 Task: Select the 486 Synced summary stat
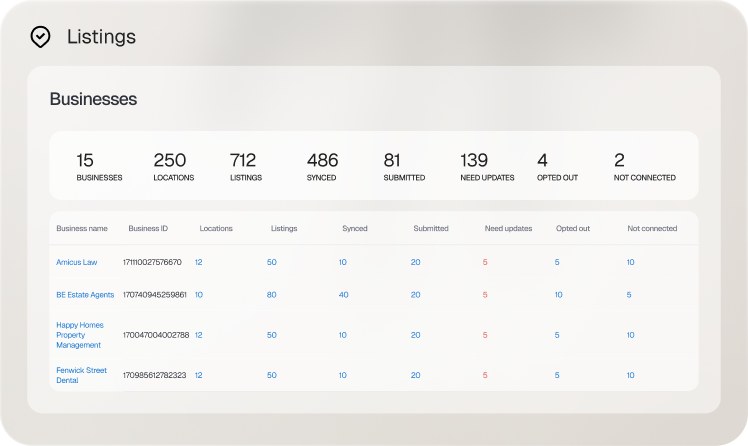coord(322,166)
